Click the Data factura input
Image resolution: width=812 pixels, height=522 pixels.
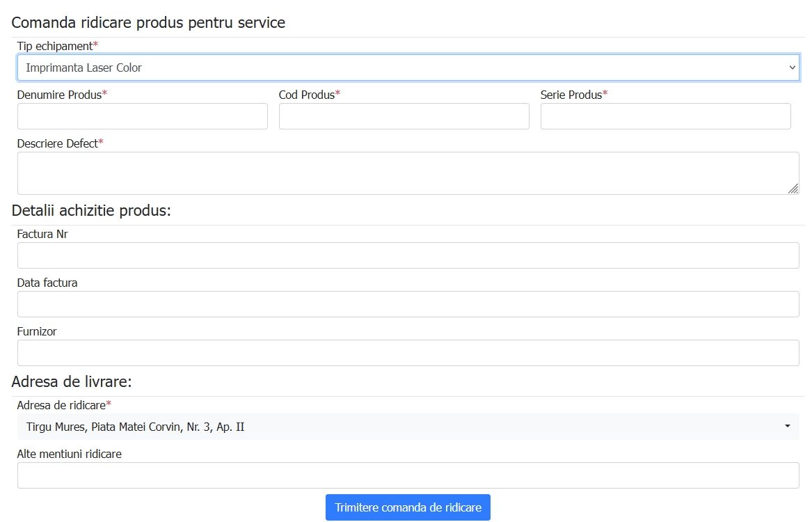(408, 304)
